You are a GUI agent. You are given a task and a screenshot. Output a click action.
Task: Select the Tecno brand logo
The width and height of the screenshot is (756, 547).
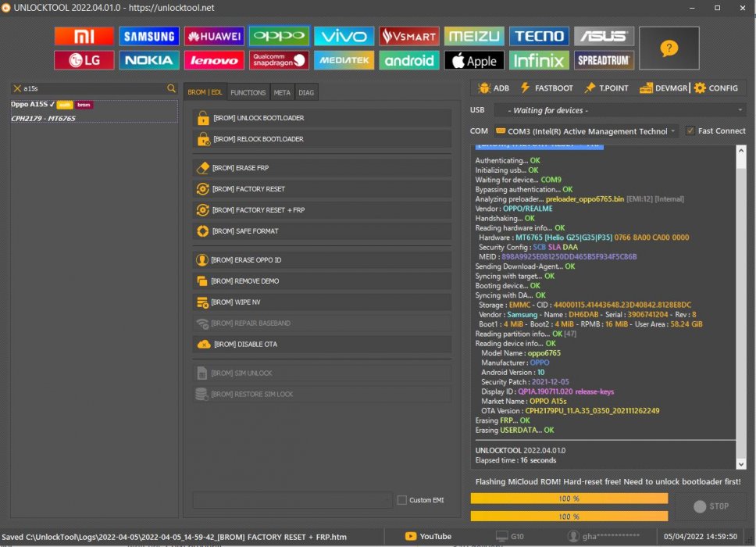(539, 36)
